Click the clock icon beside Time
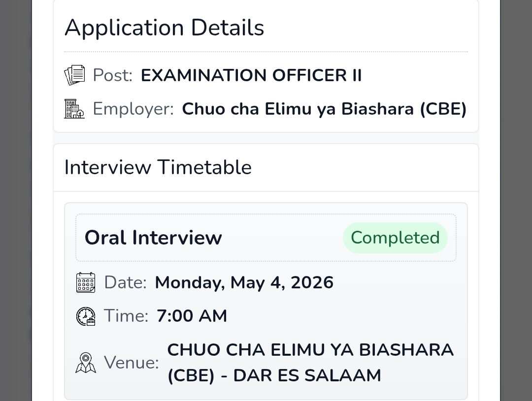532x401 pixels. point(86,316)
